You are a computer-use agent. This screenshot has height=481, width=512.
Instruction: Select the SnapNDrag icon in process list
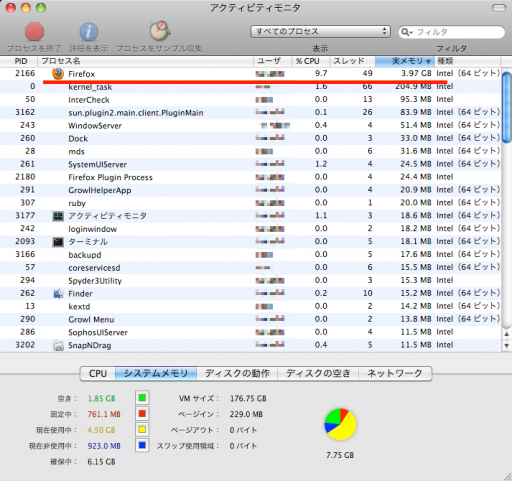(58, 345)
